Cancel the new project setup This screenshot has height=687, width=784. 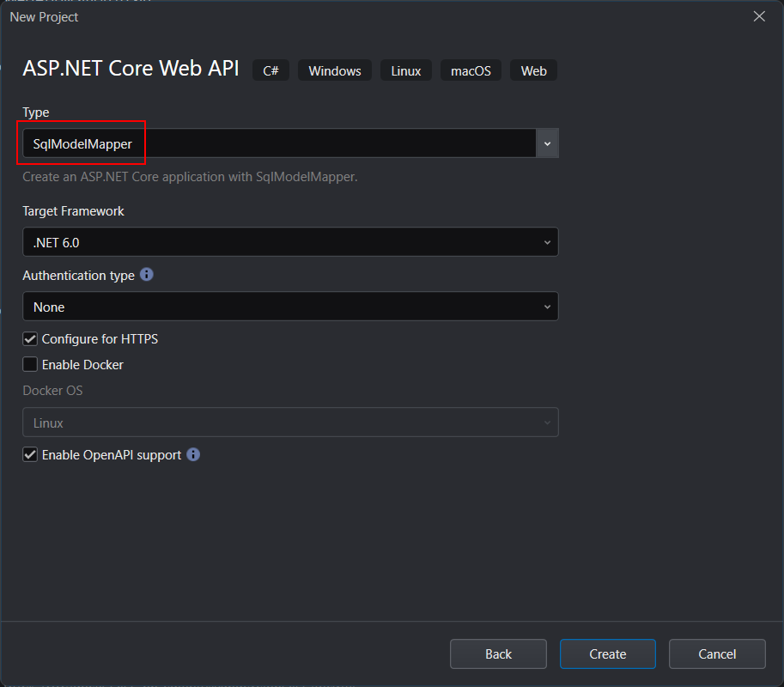pyautogui.click(x=717, y=654)
